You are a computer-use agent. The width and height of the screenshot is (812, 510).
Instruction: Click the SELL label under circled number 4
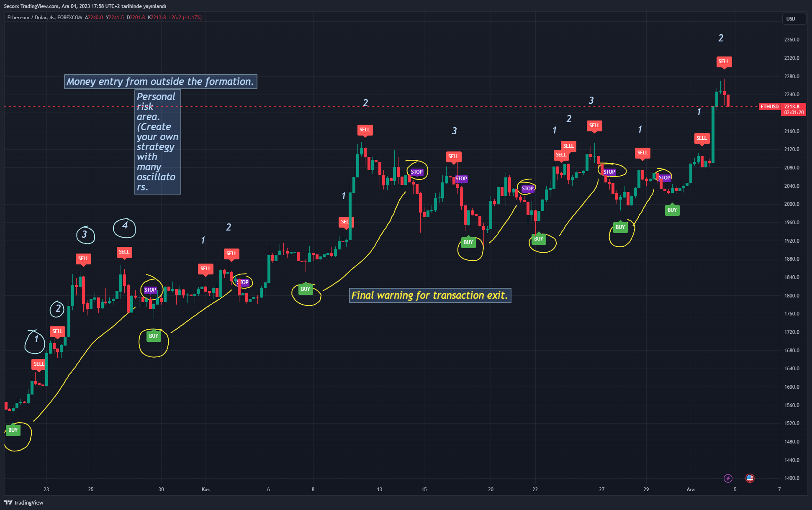124,252
